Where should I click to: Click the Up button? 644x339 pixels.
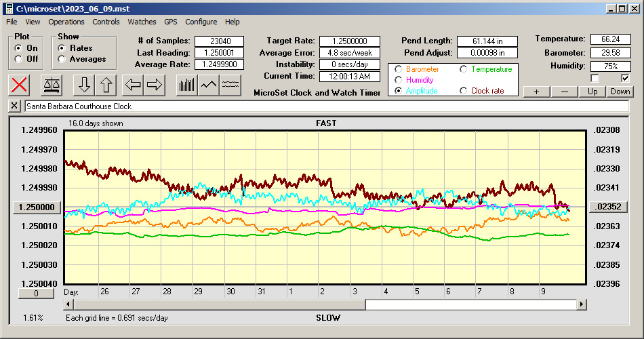tap(592, 92)
